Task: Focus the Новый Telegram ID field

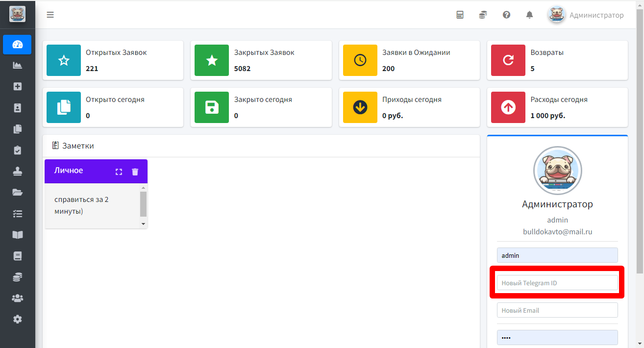Action: pyautogui.click(x=557, y=283)
